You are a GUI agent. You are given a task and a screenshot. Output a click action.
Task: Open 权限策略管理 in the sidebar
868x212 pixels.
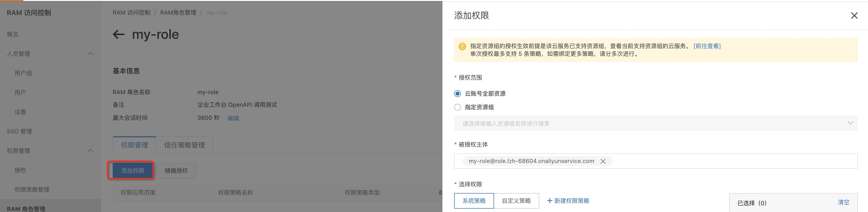(32, 189)
